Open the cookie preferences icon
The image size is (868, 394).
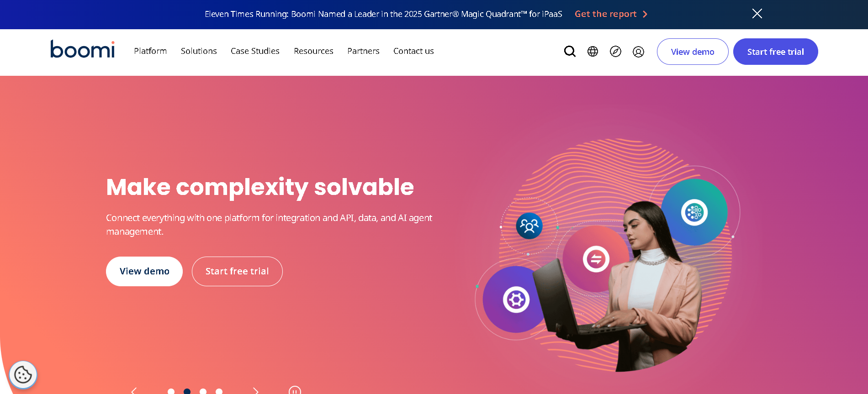[23, 375]
